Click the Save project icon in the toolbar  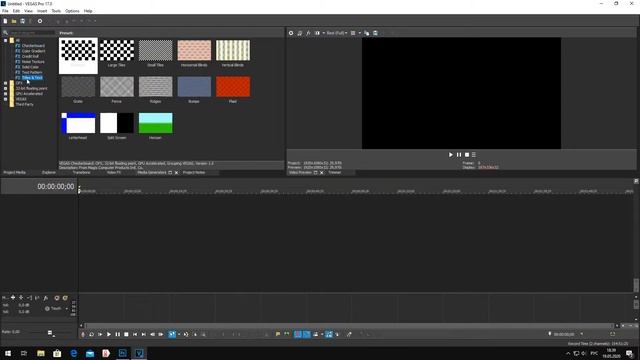[22, 21]
